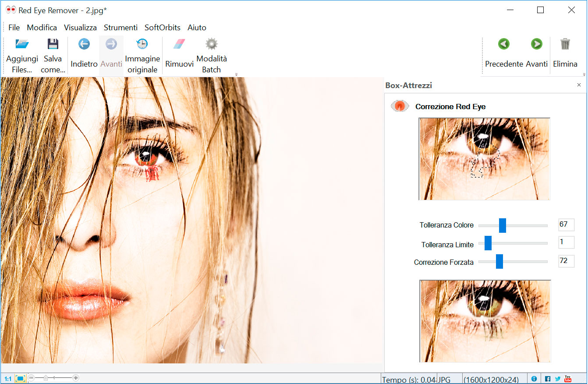This screenshot has width=588, height=384.
Task: Click the Elimina trash can icon
Action: 565,44
